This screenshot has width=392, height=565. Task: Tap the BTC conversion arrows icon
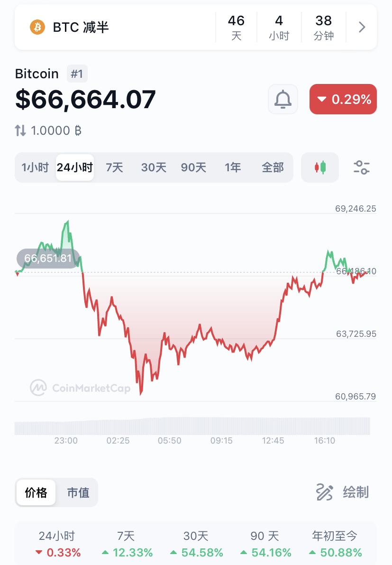[x=20, y=130]
